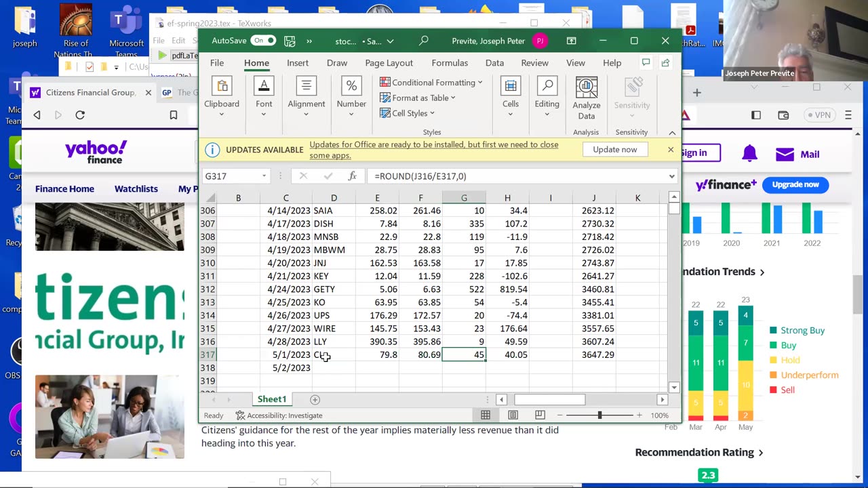Viewport: 868px width, 488px height.
Task: Click the Save icon in Excel title bar
Action: coord(290,41)
